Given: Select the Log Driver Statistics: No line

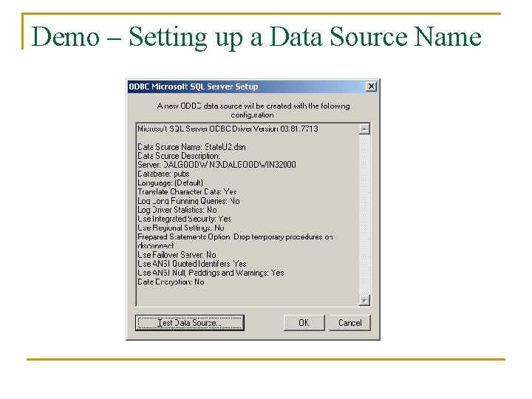Looking at the screenshot, I should pos(177,210).
